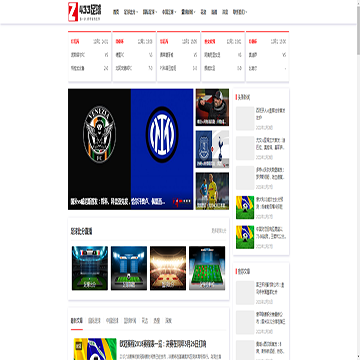
Task: Open the stadium card with France and Italy flags
Action: pos(90,268)
